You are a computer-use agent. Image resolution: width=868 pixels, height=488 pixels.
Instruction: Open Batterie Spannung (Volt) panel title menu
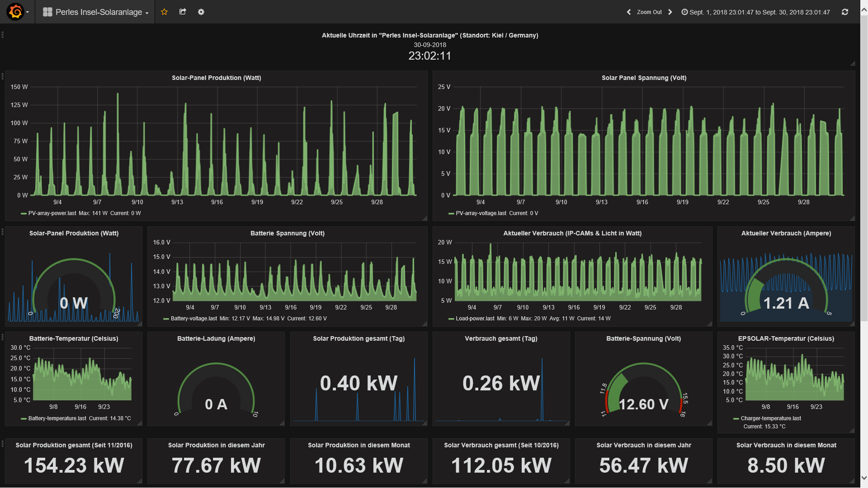tap(287, 233)
